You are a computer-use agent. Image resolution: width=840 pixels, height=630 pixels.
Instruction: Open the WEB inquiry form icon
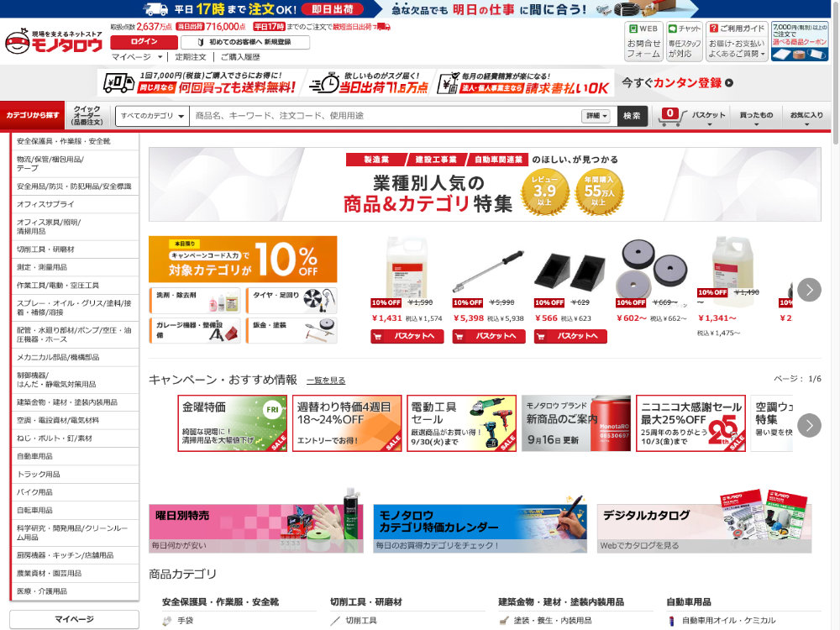coord(643,42)
